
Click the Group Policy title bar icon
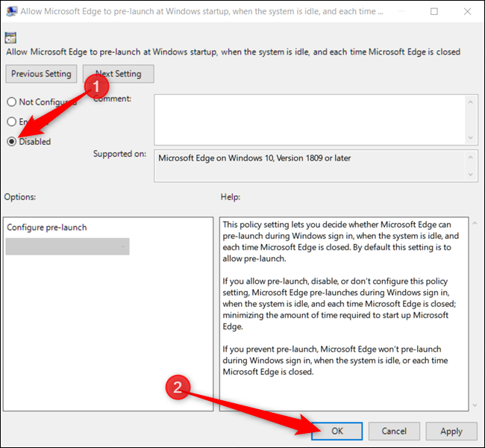(x=12, y=11)
